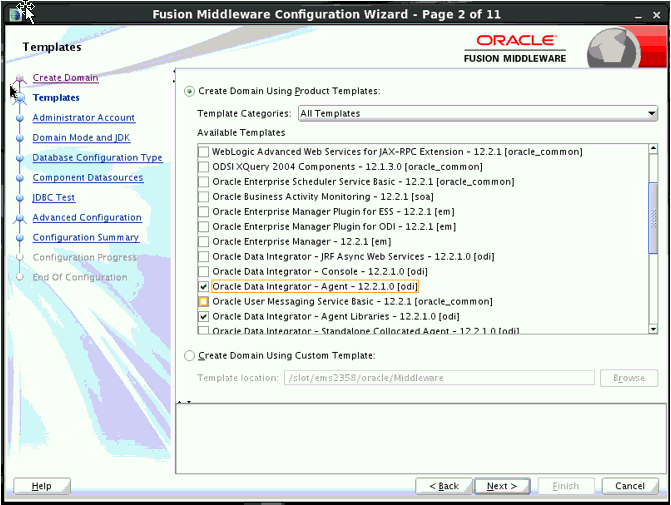
Task: Check Oracle User Messaging Service Basic
Action: coord(204,301)
